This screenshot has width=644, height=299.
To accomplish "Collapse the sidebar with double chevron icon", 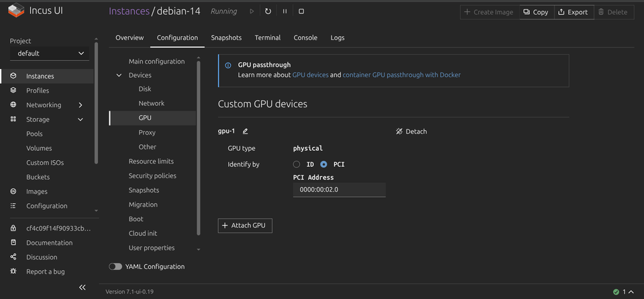I will pyautogui.click(x=82, y=287).
